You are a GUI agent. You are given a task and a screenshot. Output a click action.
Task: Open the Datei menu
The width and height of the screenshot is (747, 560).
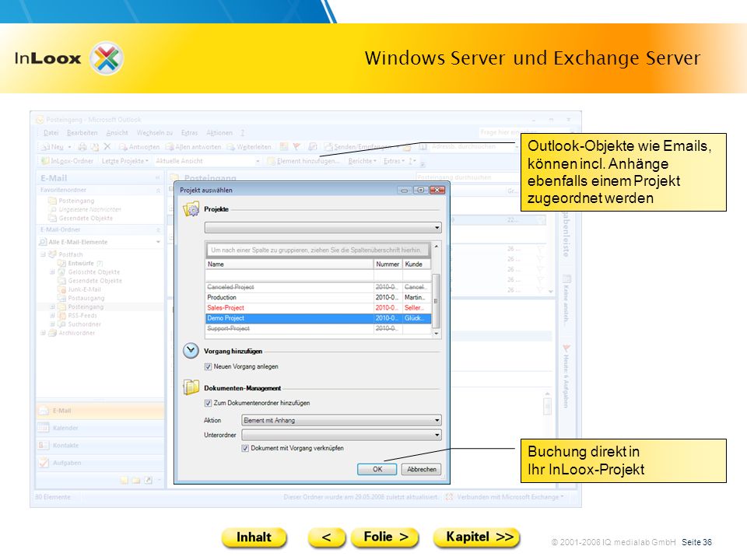51,133
